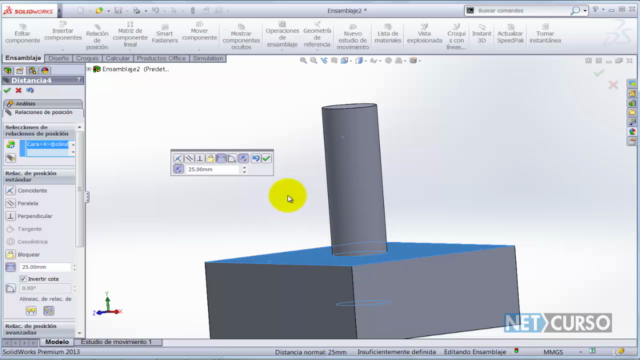Image resolution: width=640 pixels, height=360 pixels.
Task: Switch to Diseño tab
Action: click(59, 58)
